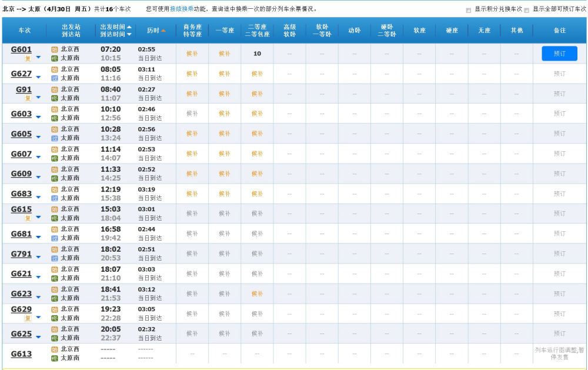
Task: Check the 显示全部可预订车次 option
Action: tap(526, 10)
